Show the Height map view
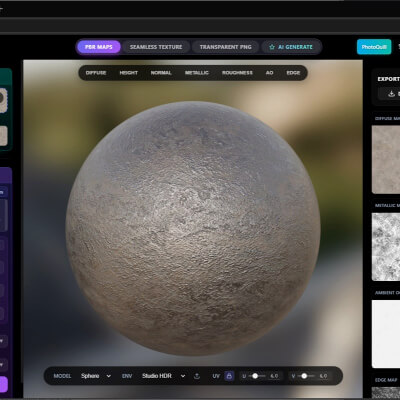 pos(129,73)
